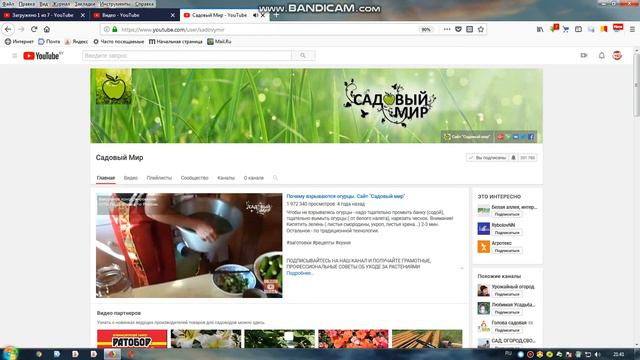This screenshot has height=360, width=640.
Task: Switch to the Загружено 1 из 7 browser tab
Action: pyautogui.click(x=44, y=15)
